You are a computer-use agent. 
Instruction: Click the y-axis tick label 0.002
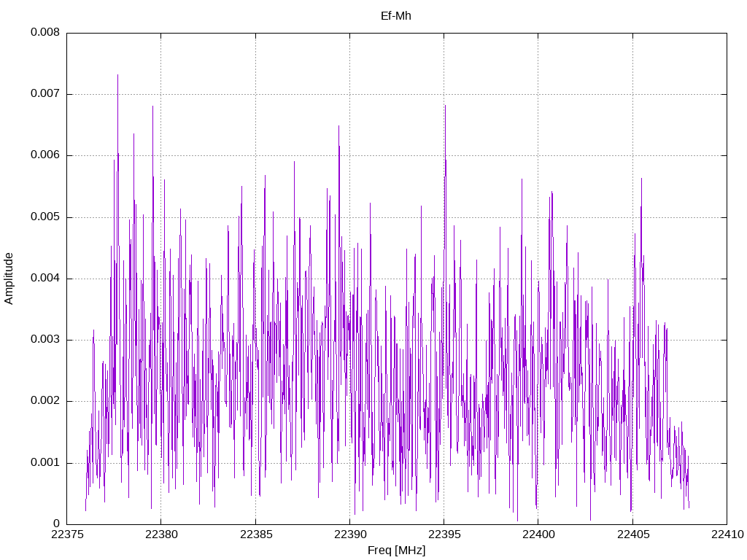click(x=45, y=401)
